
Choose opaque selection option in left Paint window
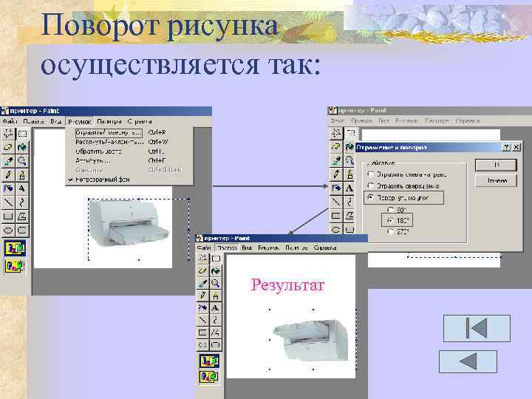pos(15,248)
